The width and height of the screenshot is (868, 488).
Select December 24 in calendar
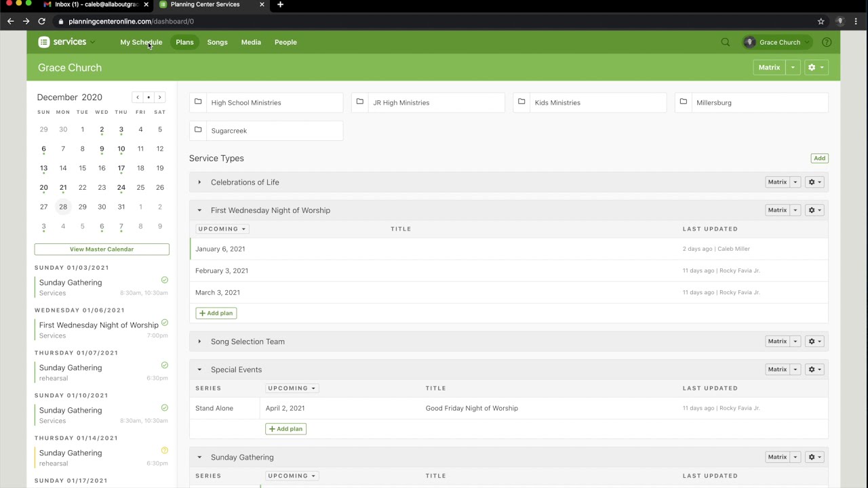coord(121,187)
